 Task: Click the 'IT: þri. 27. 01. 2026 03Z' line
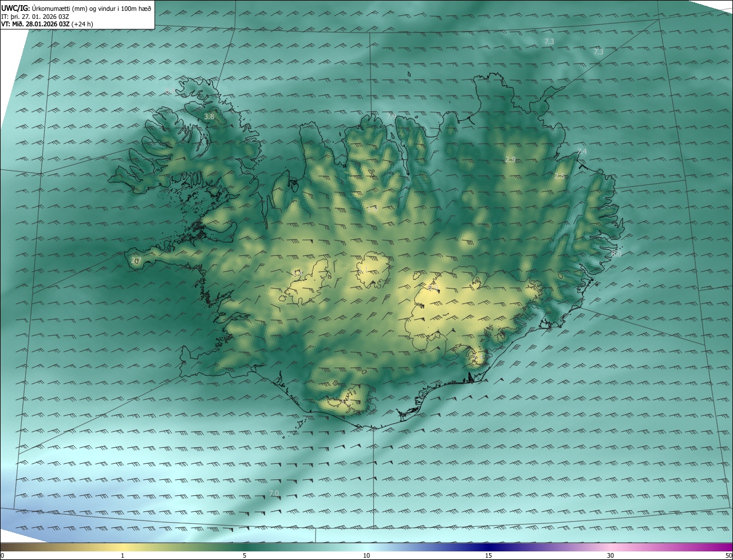pyautogui.click(x=36, y=17)
